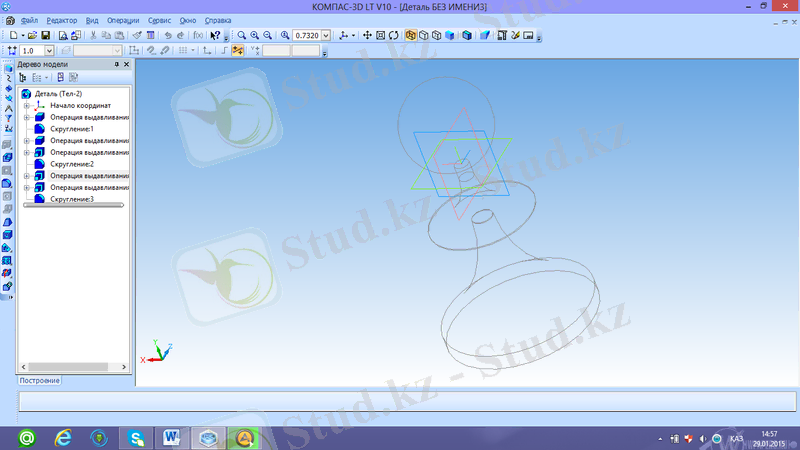The width and height of the screenshot is (800, 450).
Task: Select Скругление:2 in the model tree
Action: coord(72,164)
